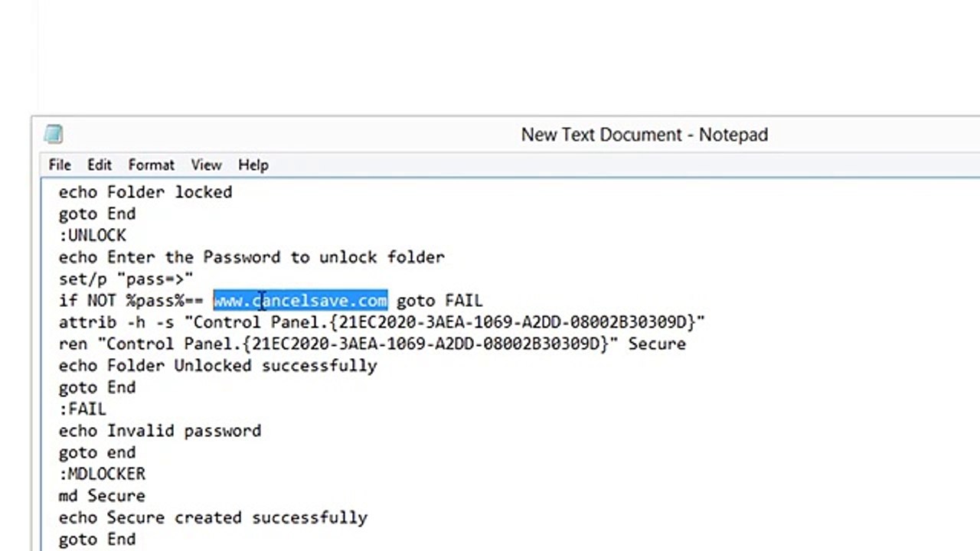This screenshot has height=551, width=980.
Task: Place cursor at the ':UNLOCK' label line
Action: pyautogui.click(x=93, y=236)
